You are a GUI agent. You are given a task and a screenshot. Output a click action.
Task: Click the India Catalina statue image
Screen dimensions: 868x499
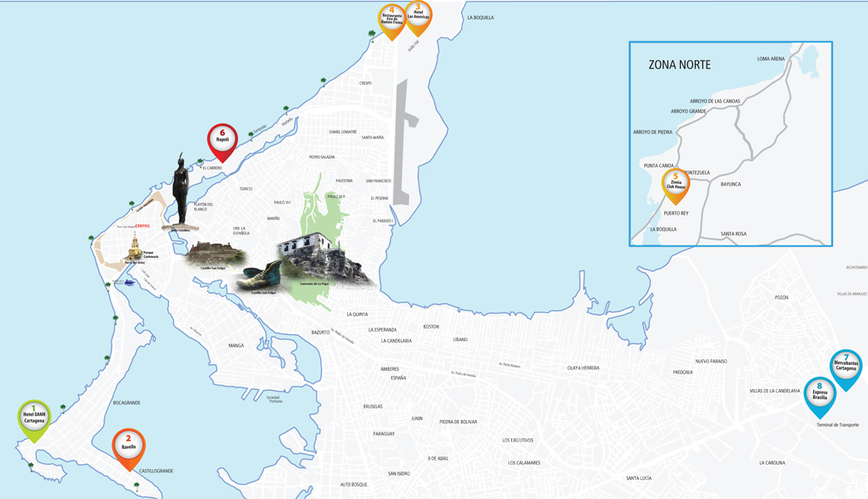point(180,192)
